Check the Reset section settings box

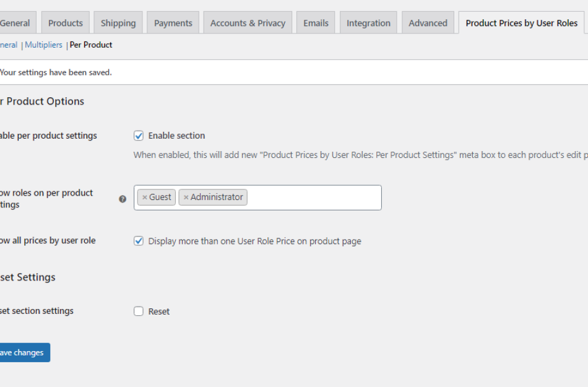(139, 311)
